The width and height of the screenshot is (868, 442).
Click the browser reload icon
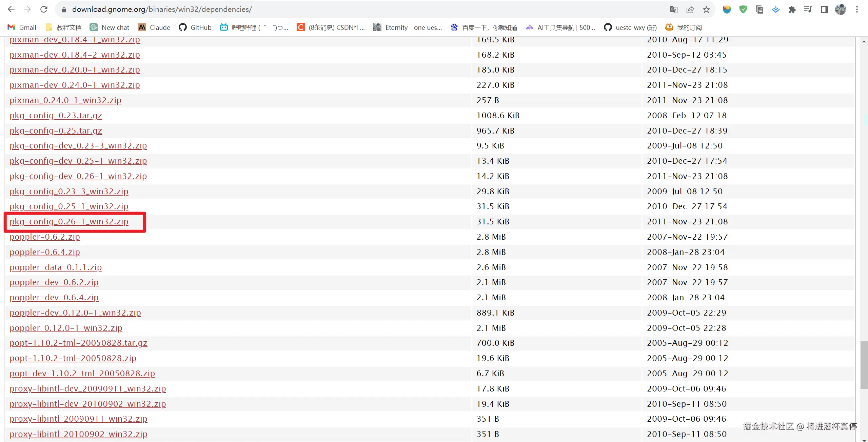[x=44, y=9]
